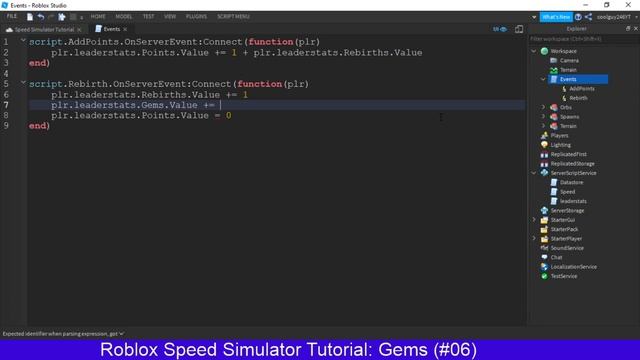
Task: Place cursor at end of code line 7
Action: click(221, 105)
